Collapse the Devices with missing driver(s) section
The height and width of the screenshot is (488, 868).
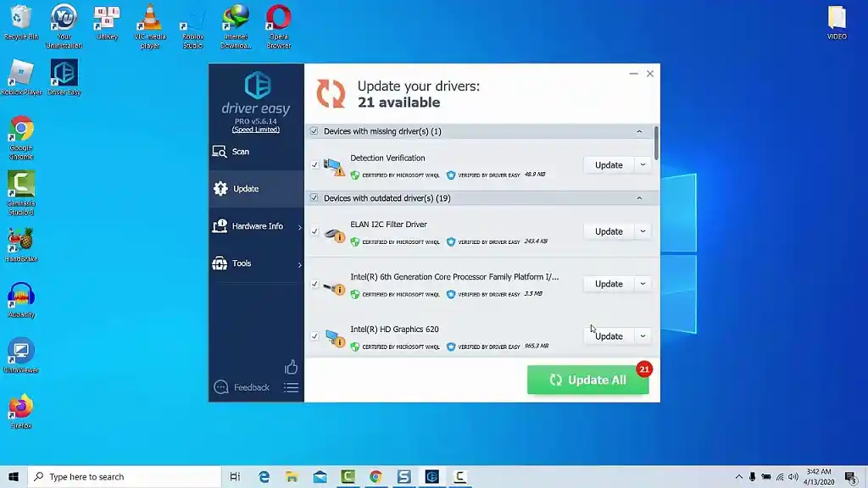(x=642, y=131)
